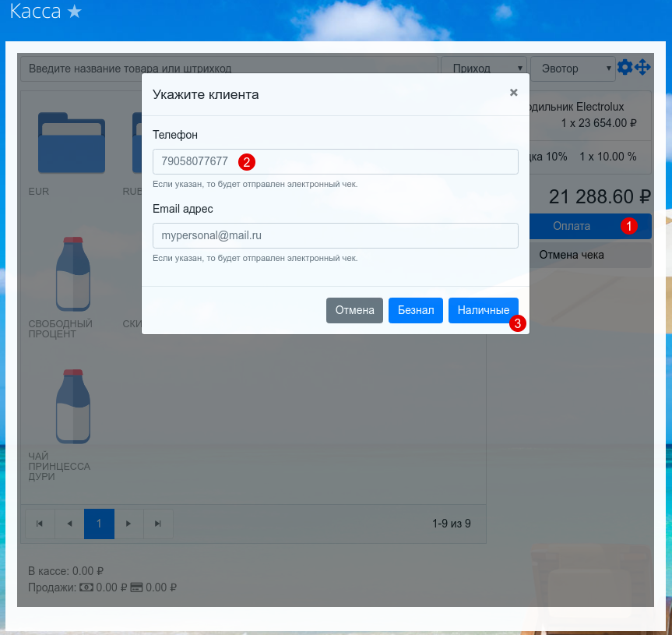
Task: Choose Безнал cashless payment
Action: click(x=415, y=310)
